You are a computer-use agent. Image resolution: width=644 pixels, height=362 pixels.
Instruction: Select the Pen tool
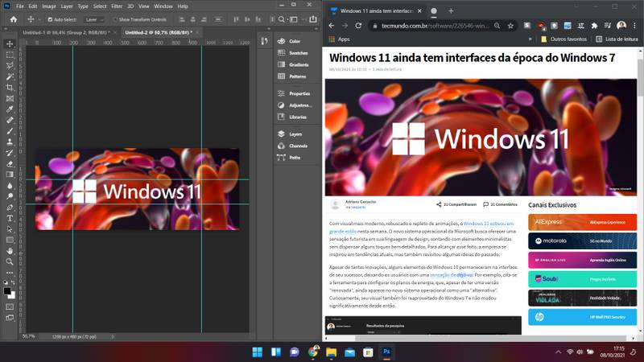(10, 208)
